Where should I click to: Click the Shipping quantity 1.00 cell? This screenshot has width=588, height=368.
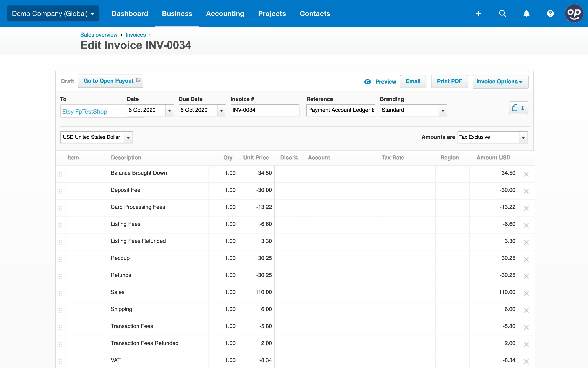(x=224, y=310)
